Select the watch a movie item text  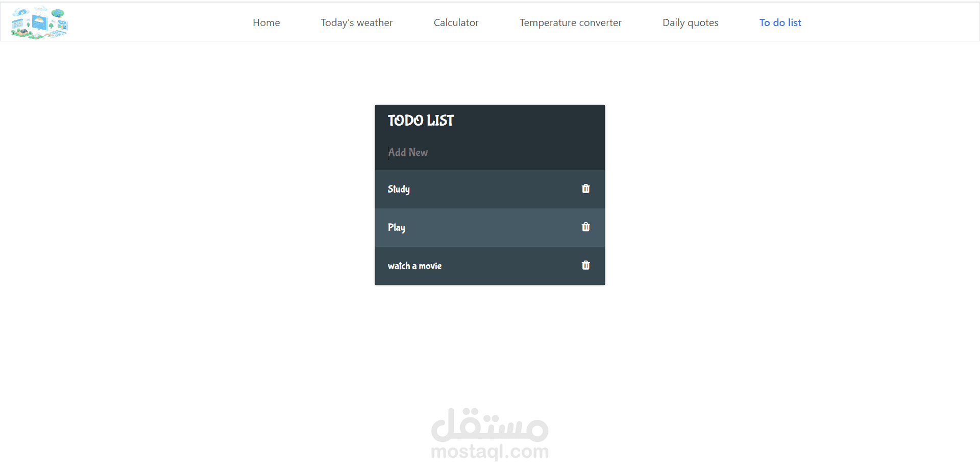pyautogui.click(x=414, y=266)
